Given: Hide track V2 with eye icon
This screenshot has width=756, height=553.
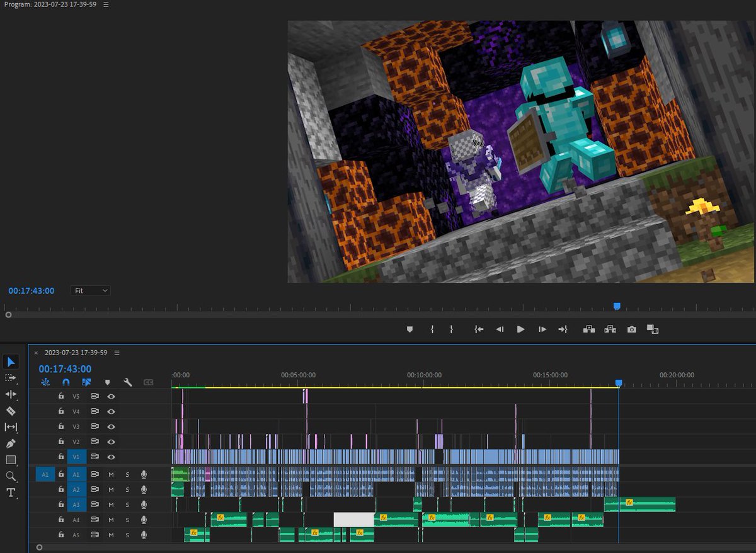Looking at the screenshot, I should [x=111, y=442].
